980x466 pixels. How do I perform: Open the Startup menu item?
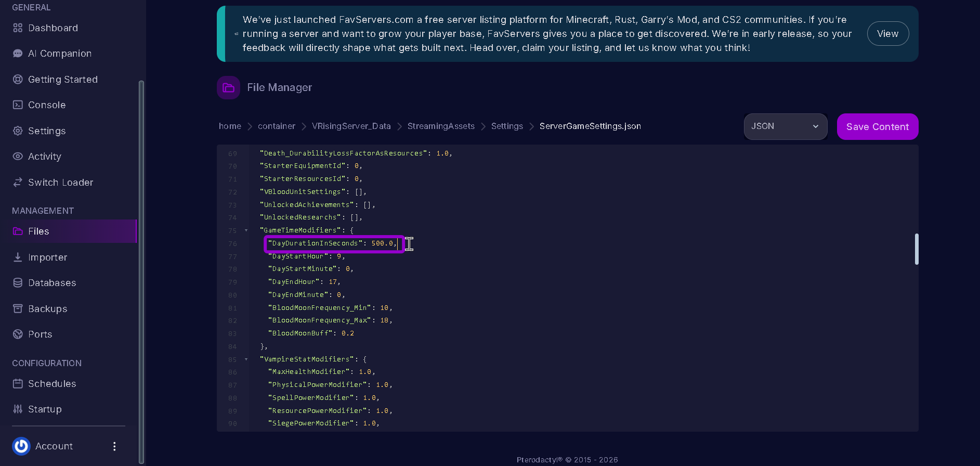(45, 409)
